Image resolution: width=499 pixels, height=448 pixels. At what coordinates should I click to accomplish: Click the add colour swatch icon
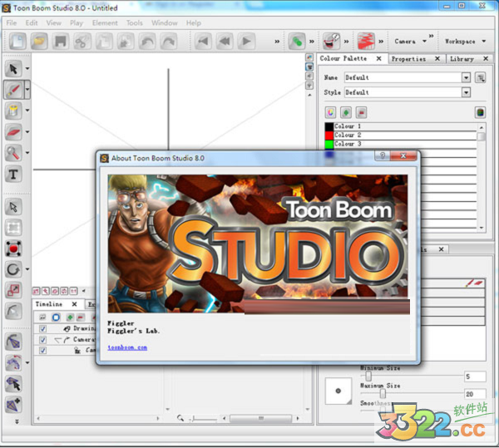pos(346,112)
